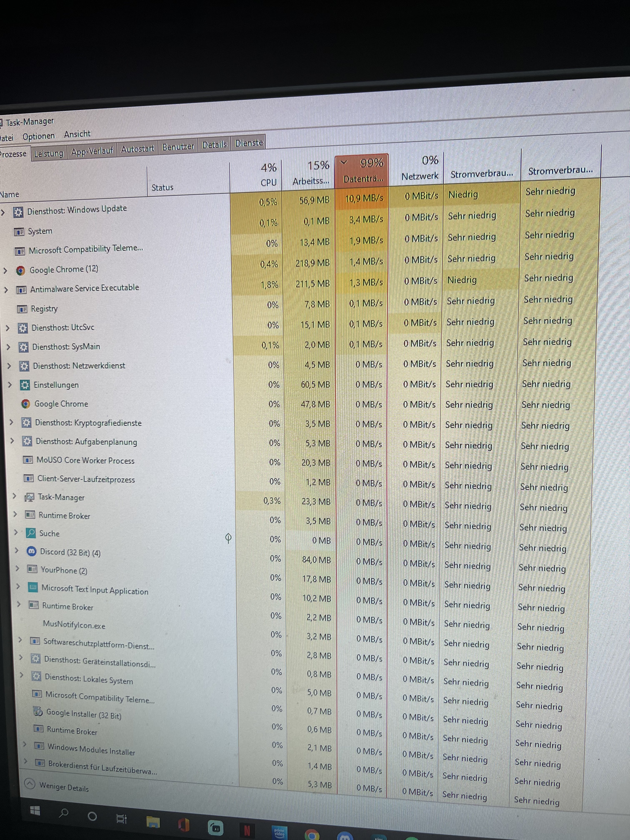The width and height of the screenshot is (630, 840).
Task: Click the Suche magnifier process icon
Action: coord(31,533)
